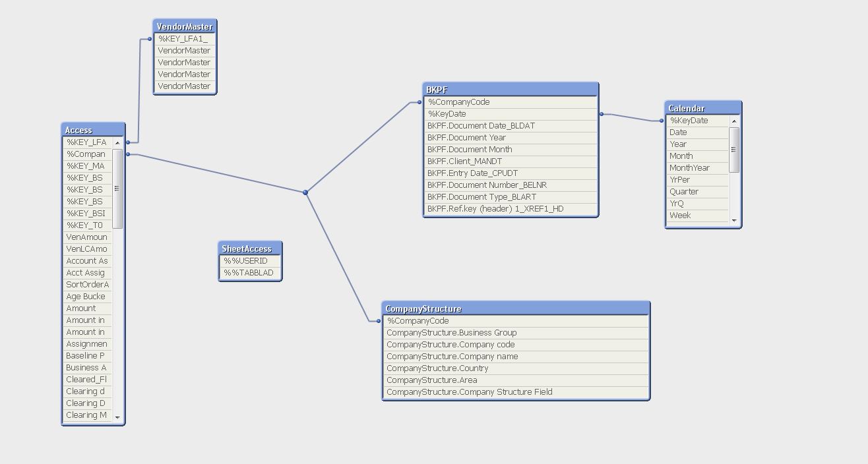This screenshot has height=464, width=868.
Task: Select VenLCAmo field in Access table
Action: tap(88, 249)
